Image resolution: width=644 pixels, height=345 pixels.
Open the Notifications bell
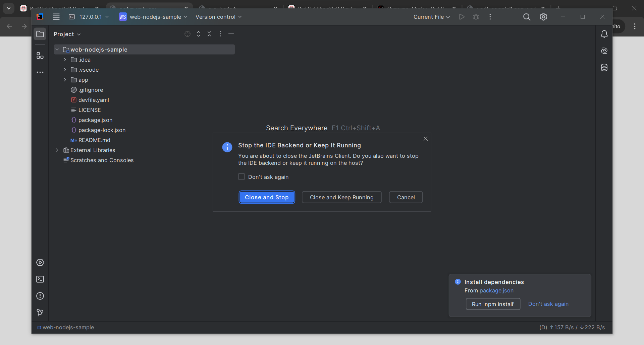[604, 34]
